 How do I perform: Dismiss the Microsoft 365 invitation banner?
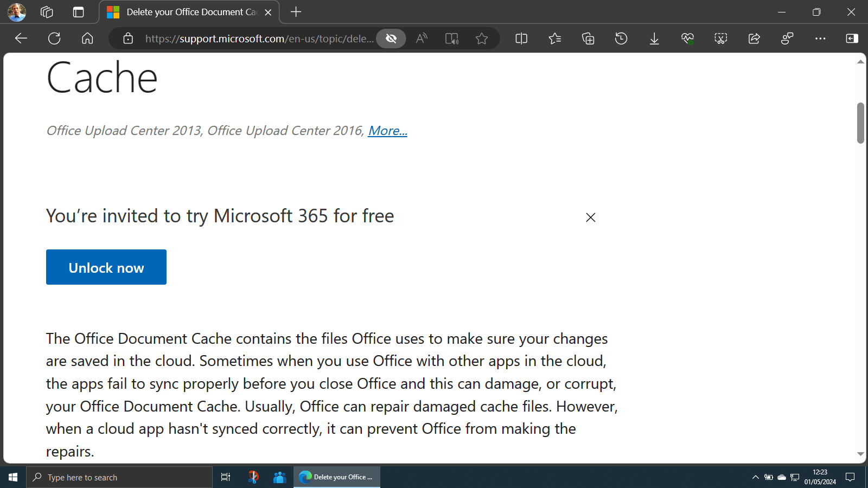coord(590,217)
